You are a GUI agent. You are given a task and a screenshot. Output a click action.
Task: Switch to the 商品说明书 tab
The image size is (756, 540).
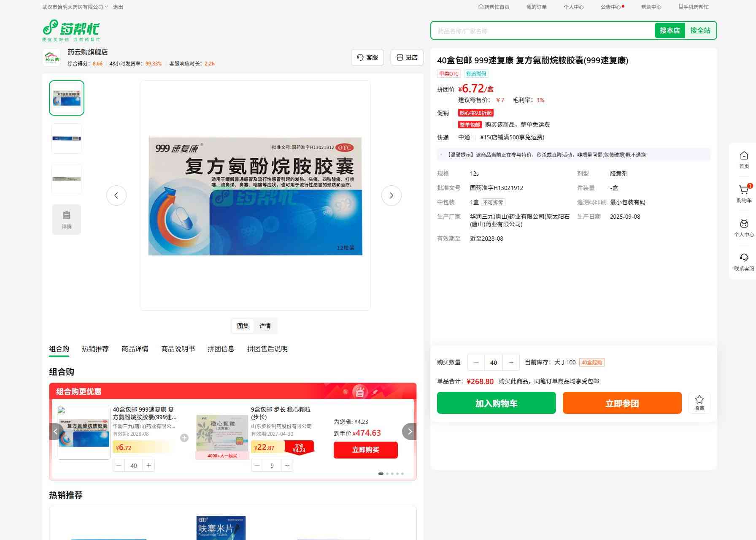pos(178,349)
